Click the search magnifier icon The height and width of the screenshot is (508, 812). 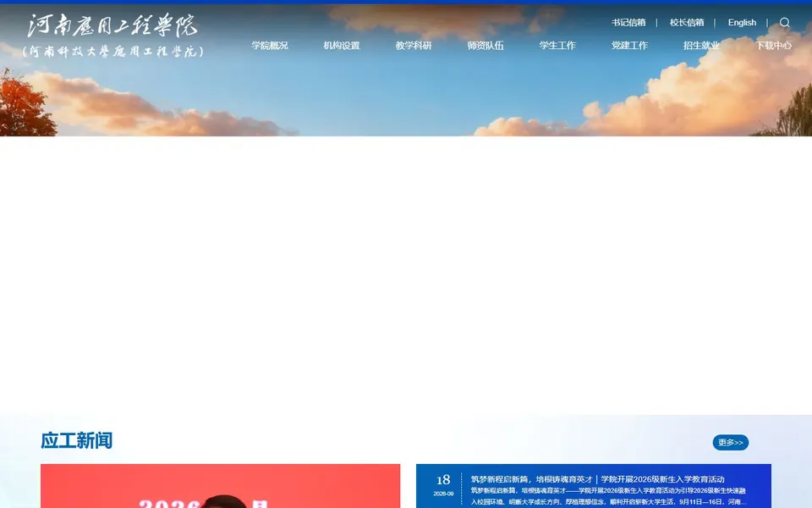pos(785,22)
